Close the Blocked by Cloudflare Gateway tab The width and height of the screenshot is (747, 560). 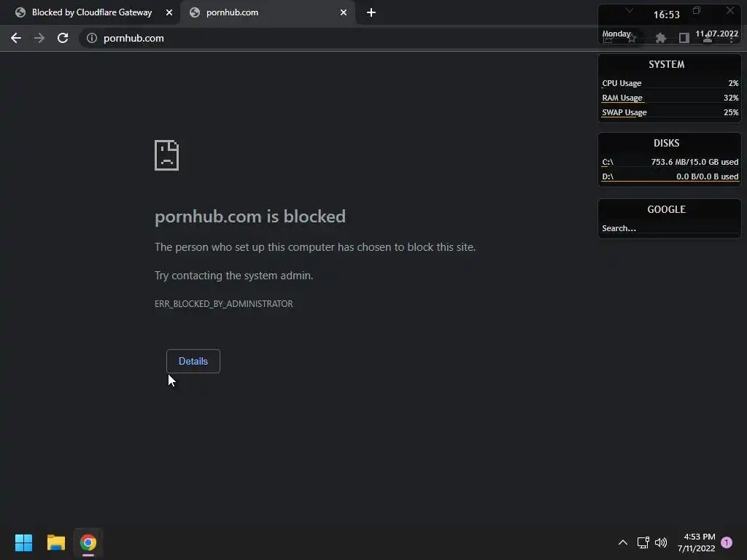tap(169, 12)
